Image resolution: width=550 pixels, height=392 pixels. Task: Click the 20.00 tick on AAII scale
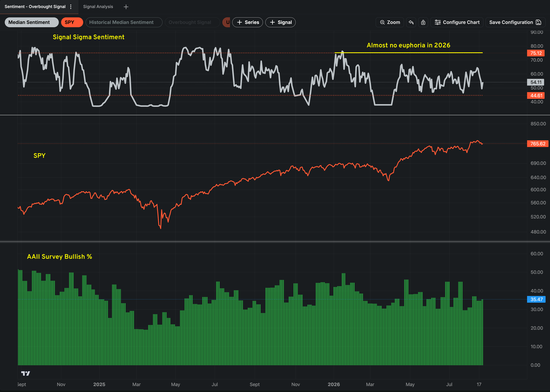pyautogui.click(x=537, y=328)
